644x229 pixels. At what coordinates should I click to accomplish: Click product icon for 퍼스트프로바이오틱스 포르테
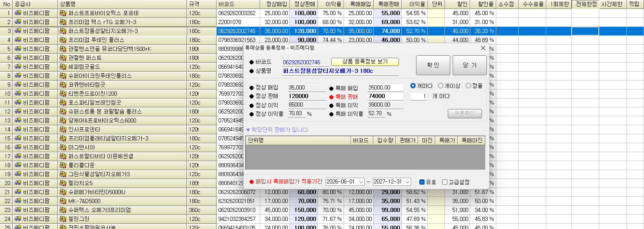click(63, 13)
